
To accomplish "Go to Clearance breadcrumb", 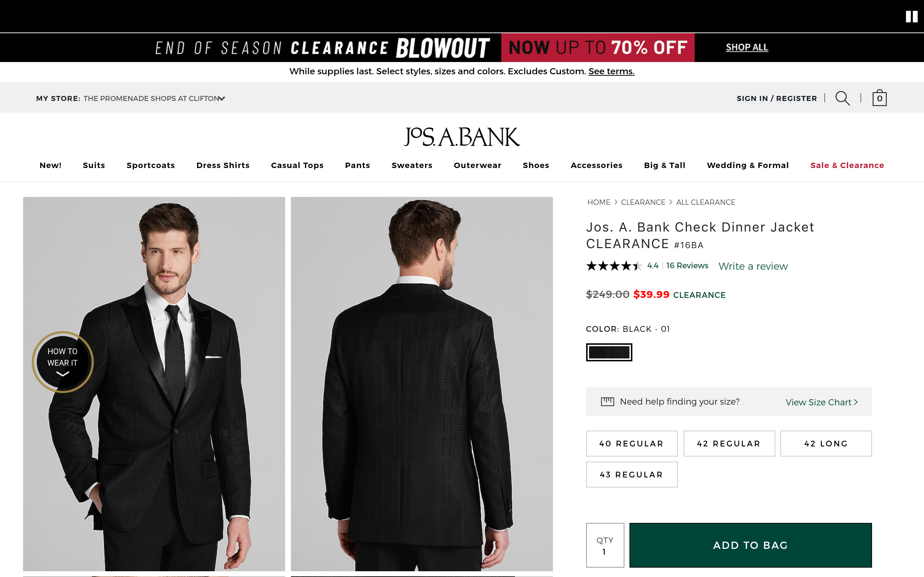I will [643, 202].
